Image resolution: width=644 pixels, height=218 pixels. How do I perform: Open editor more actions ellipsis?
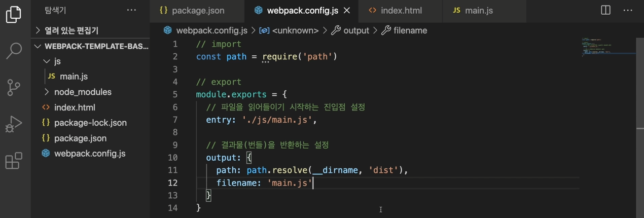[627, 10]
